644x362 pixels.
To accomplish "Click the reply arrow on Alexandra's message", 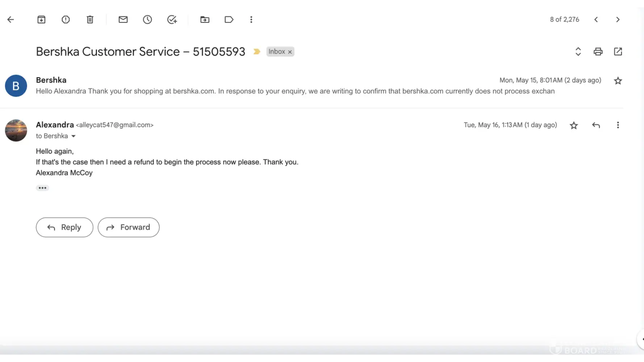I will (x=596, y=125).
